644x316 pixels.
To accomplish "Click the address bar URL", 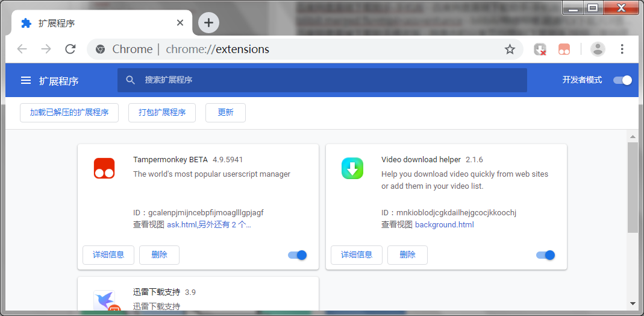I will pyautogui.click(x=217, y=49).
